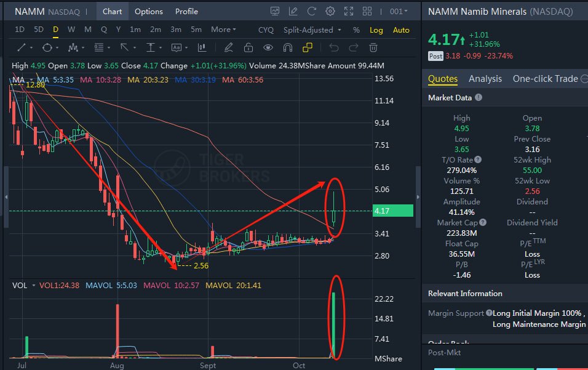
Task: Open chart settings gear icon
Action: [330, 11]
